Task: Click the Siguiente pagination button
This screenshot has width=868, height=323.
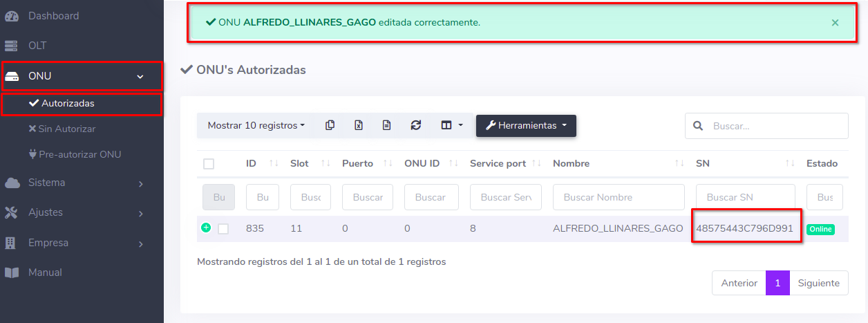Action: [818, 283]
